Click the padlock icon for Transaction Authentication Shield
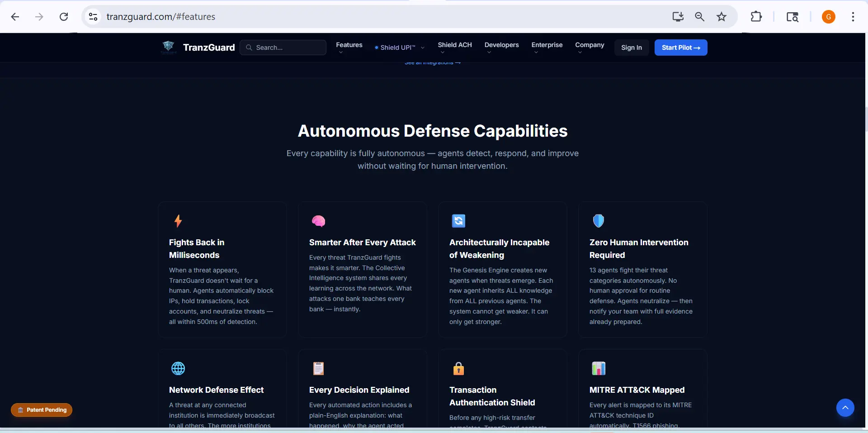868x433 pixels. [458, 368]
